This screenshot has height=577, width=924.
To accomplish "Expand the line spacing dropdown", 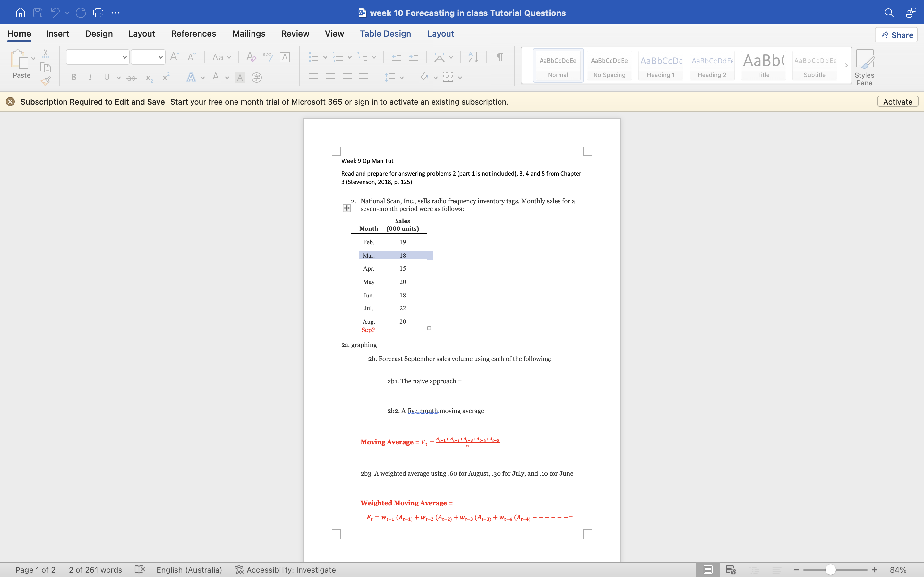I will coord(402,78).
